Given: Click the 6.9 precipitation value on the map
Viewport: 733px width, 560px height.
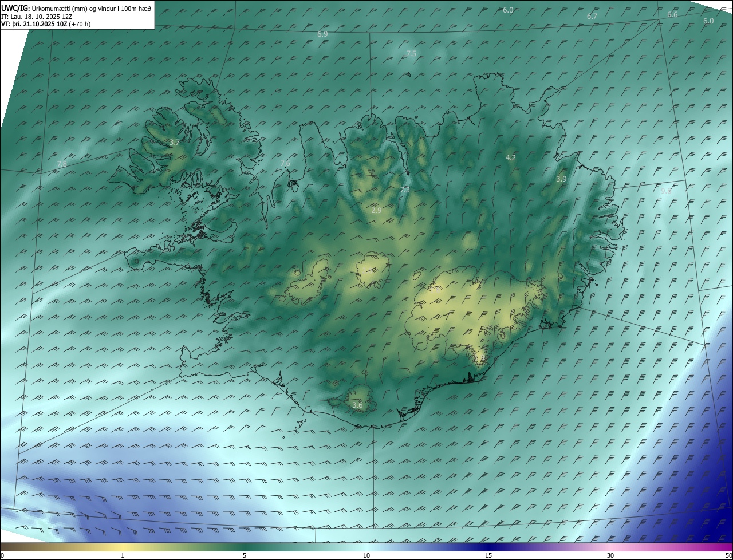Looking at the screenshot, I should 322,34.
